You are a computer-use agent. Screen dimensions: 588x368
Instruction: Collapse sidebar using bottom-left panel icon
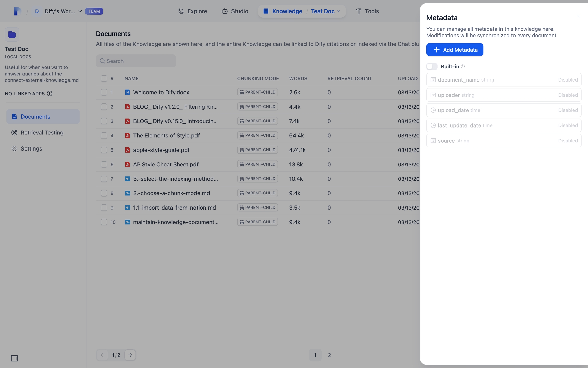tap(14, 358)
